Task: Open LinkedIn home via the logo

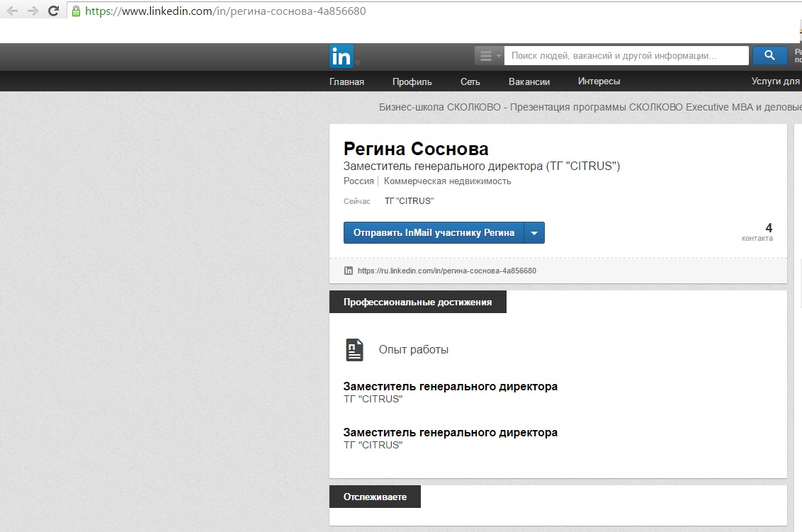Action: [341, 56]
